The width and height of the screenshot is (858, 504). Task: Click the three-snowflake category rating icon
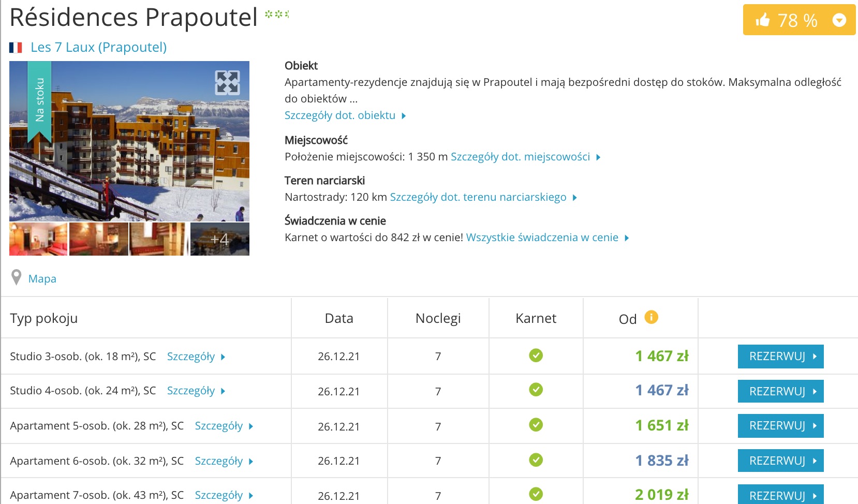click(x=277, y=14)
